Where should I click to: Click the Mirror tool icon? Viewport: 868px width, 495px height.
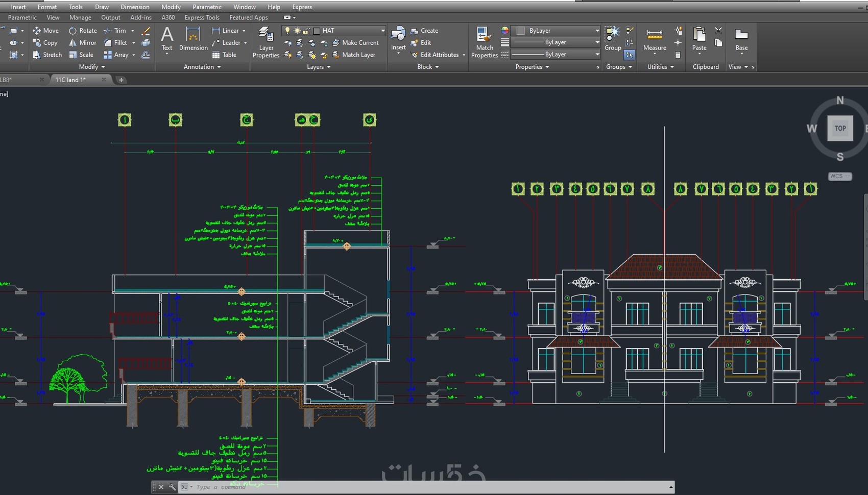[x=73, y=43]
